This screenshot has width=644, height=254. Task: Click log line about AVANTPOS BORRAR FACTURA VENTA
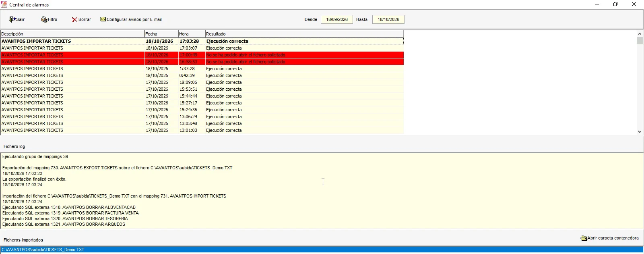point(70,213)
